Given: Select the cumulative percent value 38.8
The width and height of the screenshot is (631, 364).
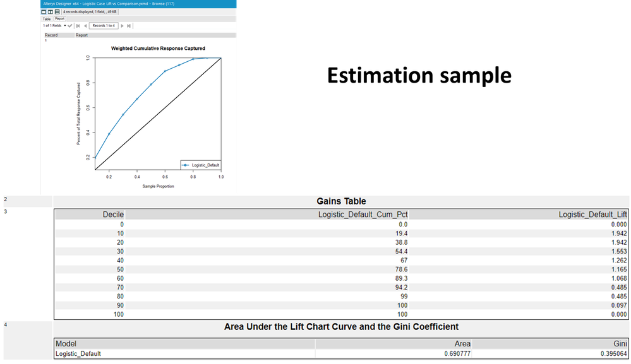Looking at the screenshot, I should pos(401,242).
